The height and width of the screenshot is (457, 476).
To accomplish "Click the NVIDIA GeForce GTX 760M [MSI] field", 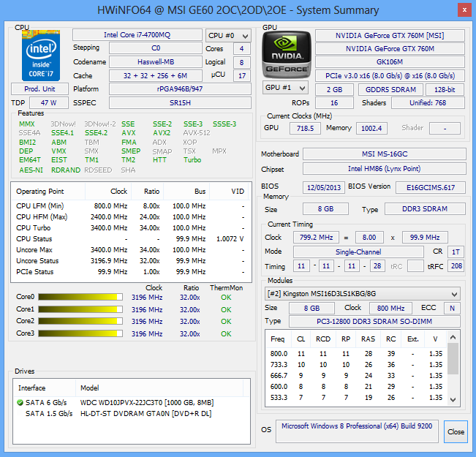I will pyautogui.click(x=390, y=36).
